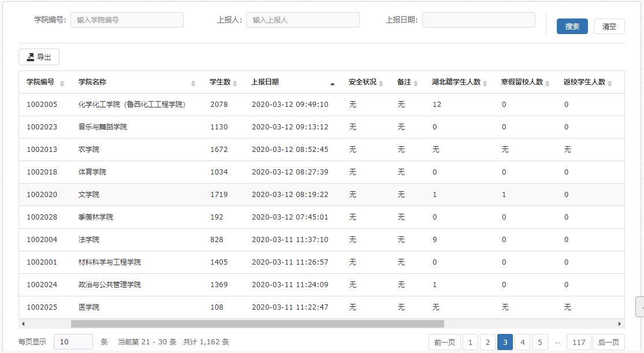Go to next page with 后一页

(609, 342)
